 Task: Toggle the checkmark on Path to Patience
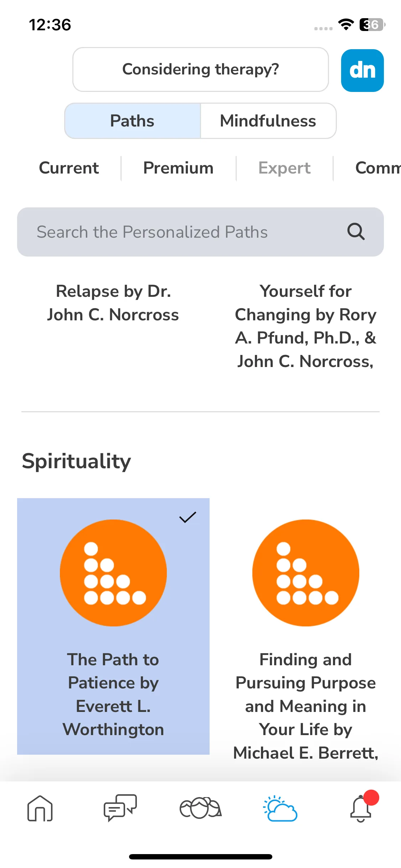tap(187, 517)
